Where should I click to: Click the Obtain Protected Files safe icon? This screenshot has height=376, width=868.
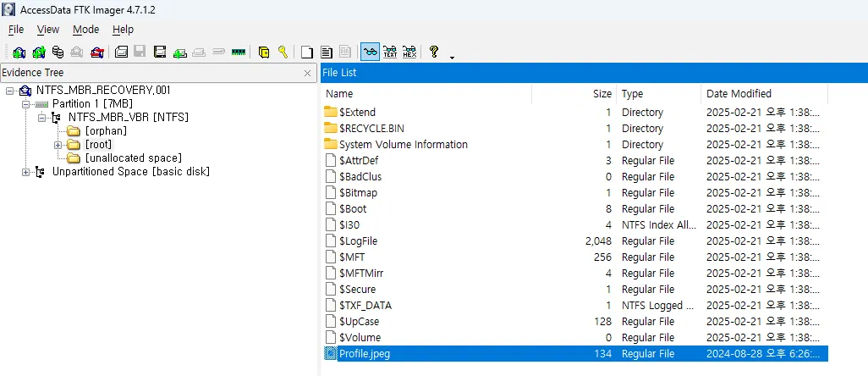tap(264, 52)
